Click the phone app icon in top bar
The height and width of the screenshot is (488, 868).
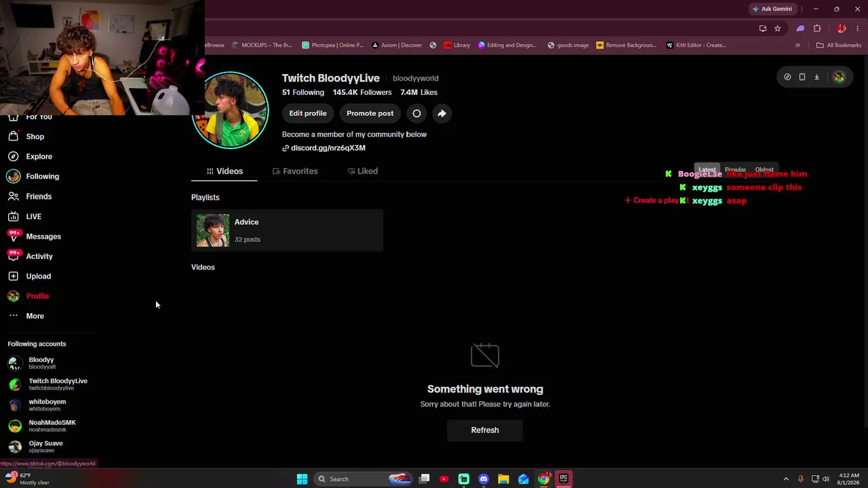[x=802, y=77]
